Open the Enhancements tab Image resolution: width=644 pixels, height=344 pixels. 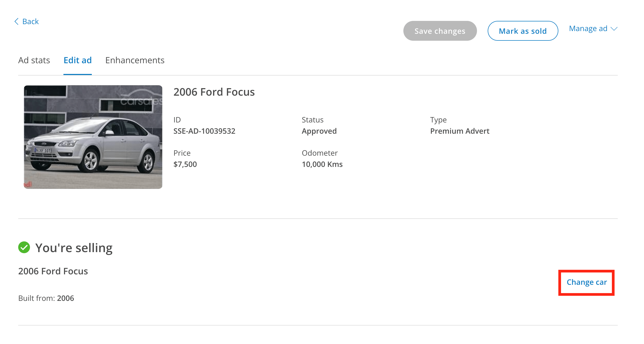[135, 61]
